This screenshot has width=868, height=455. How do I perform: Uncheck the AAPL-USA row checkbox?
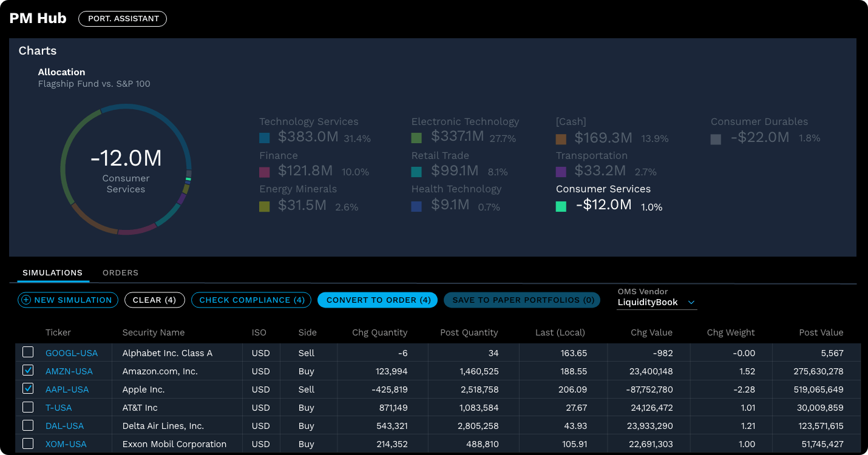[x=27, y=389]
